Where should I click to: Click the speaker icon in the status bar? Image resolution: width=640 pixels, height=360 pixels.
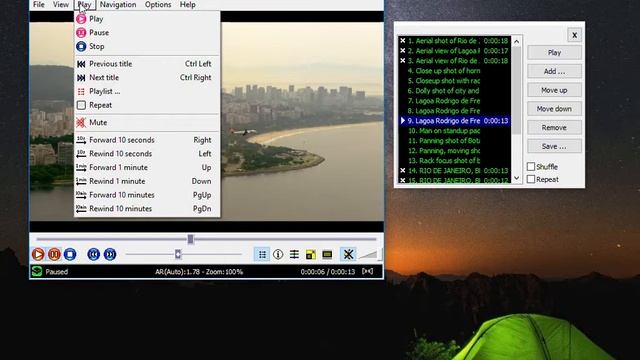click(367, 271)
